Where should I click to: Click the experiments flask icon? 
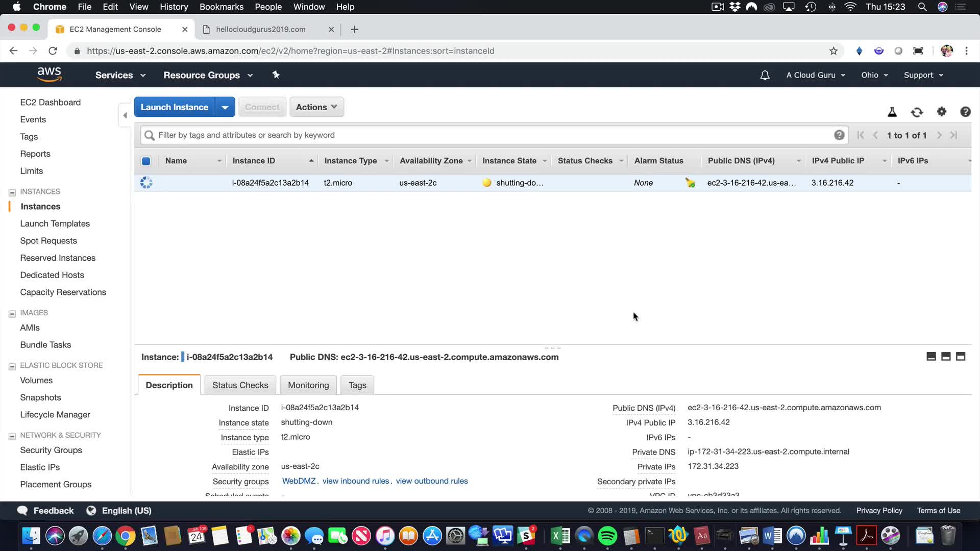(892, 112)
